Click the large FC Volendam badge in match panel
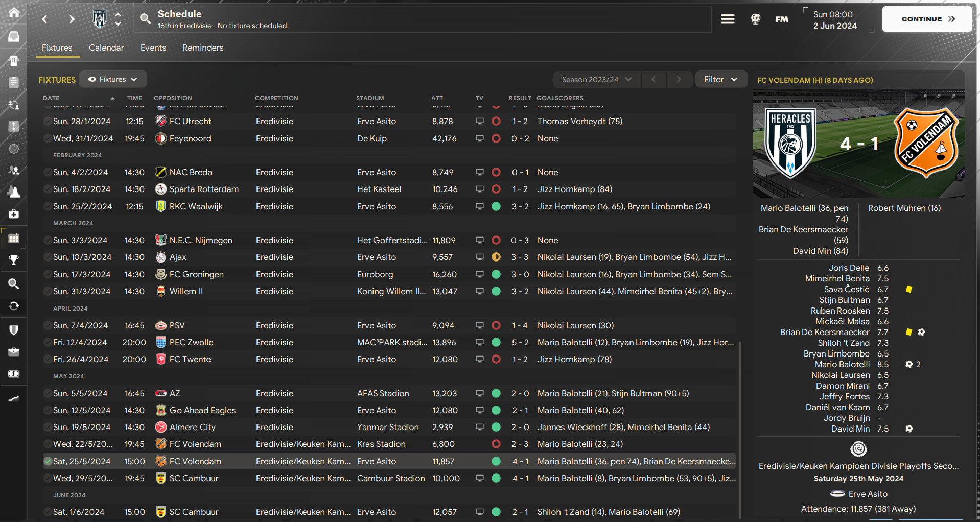Screen dimensions: 980x522 tap(926, 143)
